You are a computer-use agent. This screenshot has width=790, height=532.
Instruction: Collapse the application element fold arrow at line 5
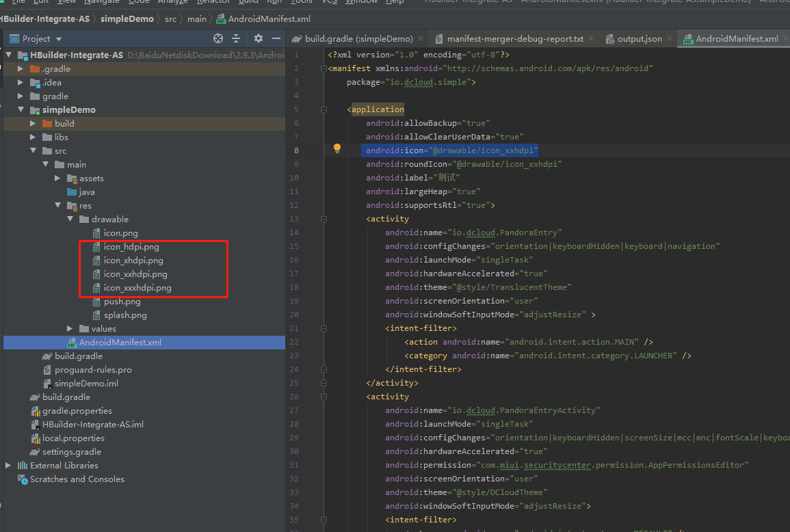point(323,109)
